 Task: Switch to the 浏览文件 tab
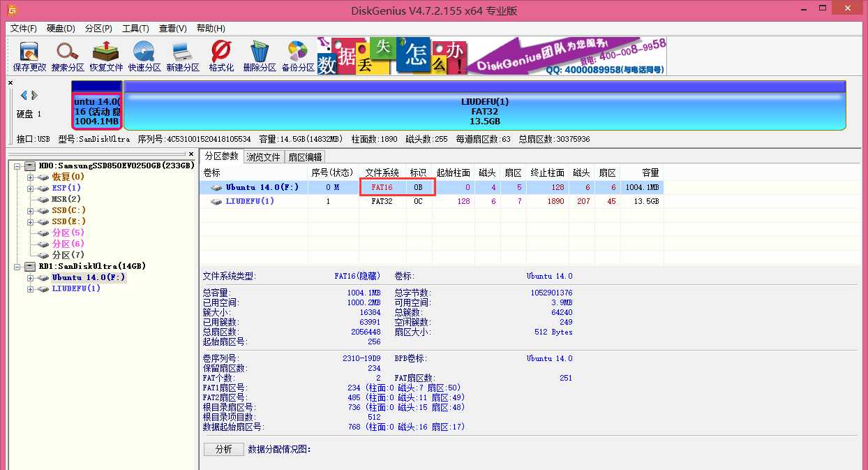(x=263, y=157)
